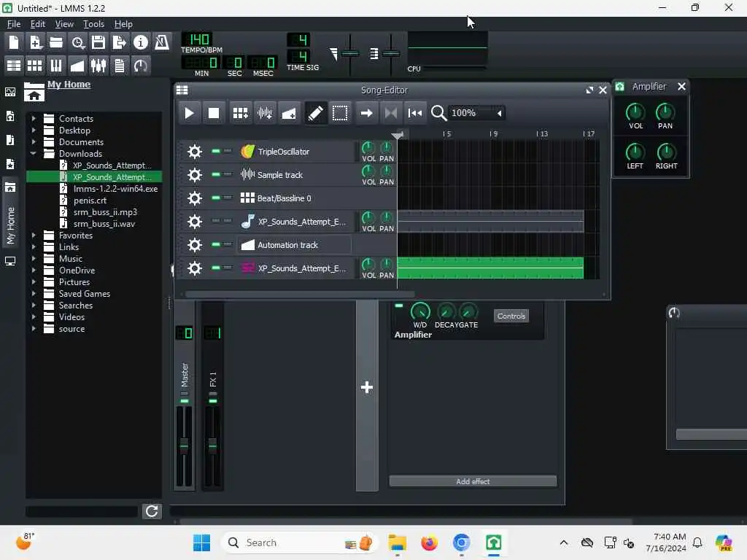Add new FX channel plus button
Viewport: 747px width, 560px height.
tap(367, 387)
